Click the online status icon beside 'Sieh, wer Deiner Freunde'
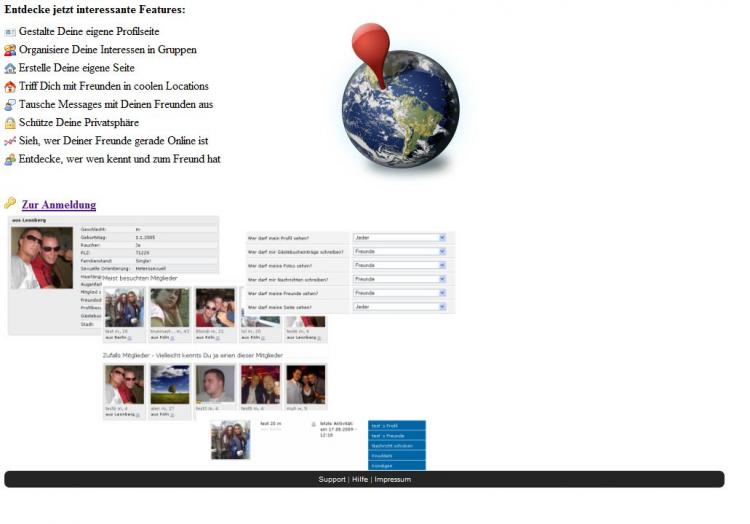Image resolution: width=750 pixels, height=524 pixels. pyautogui.click(x=10, y=141)
